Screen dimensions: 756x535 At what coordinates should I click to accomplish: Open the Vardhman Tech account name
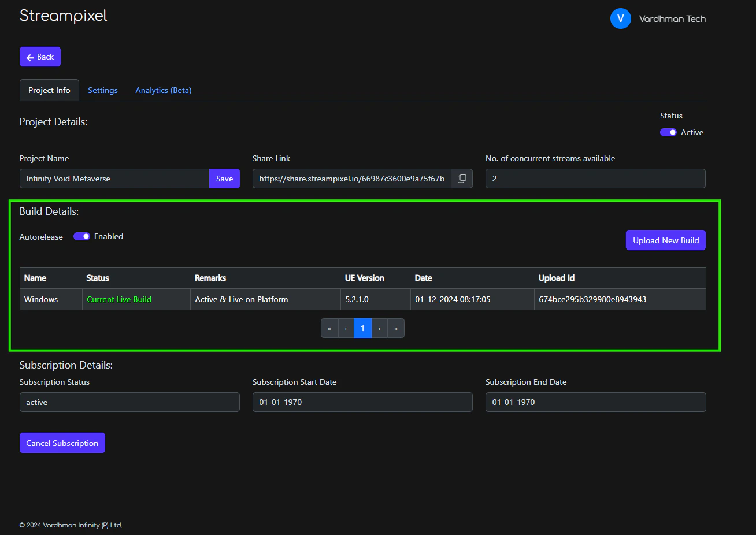point(672,19)
